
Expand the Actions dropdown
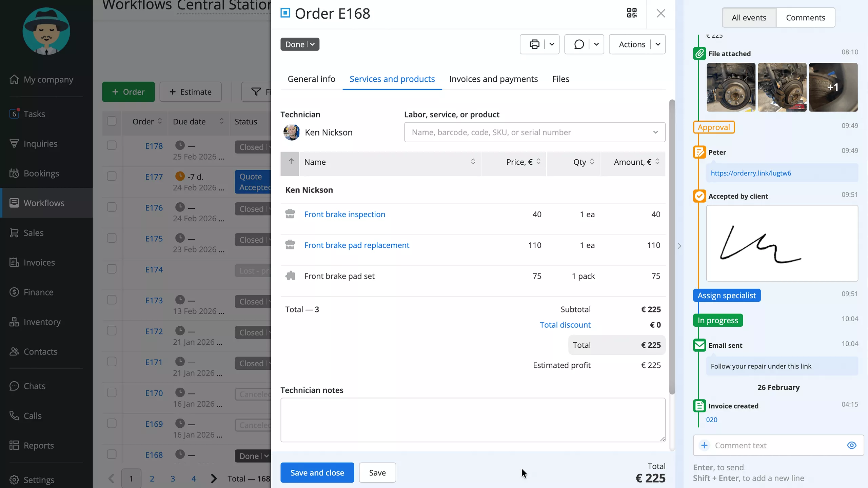[x=658, y=44]
